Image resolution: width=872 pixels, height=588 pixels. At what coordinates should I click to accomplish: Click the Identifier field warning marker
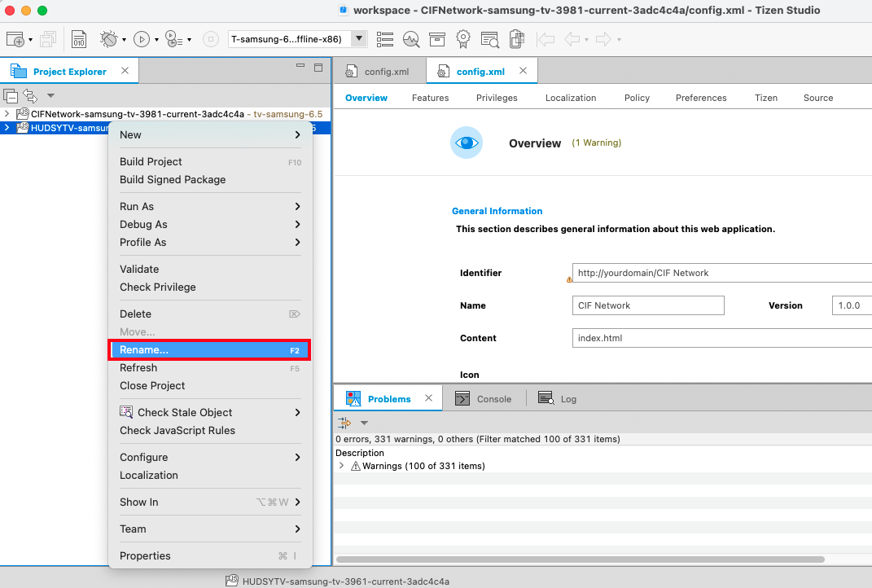pyautogui.click(x=569, y=279)
